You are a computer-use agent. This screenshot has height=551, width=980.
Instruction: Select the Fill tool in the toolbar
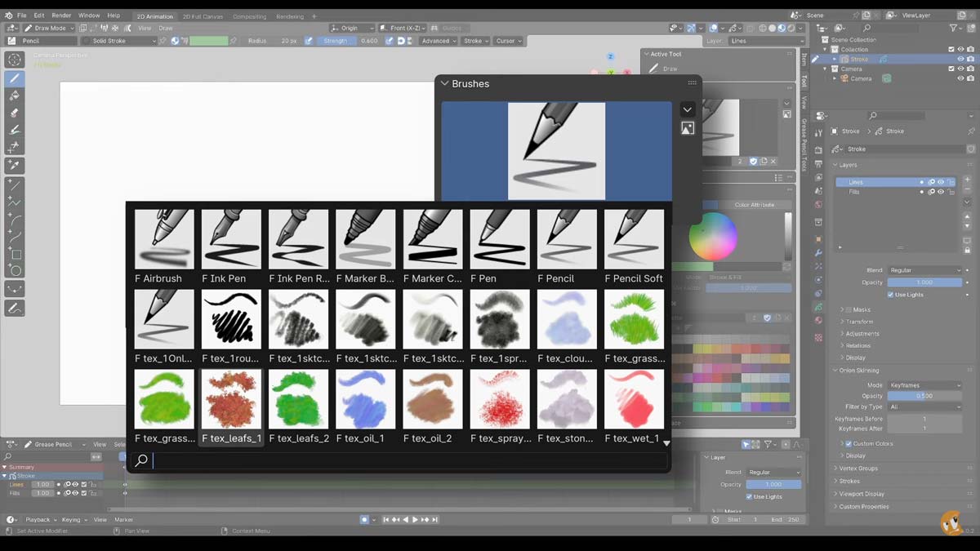14,95
